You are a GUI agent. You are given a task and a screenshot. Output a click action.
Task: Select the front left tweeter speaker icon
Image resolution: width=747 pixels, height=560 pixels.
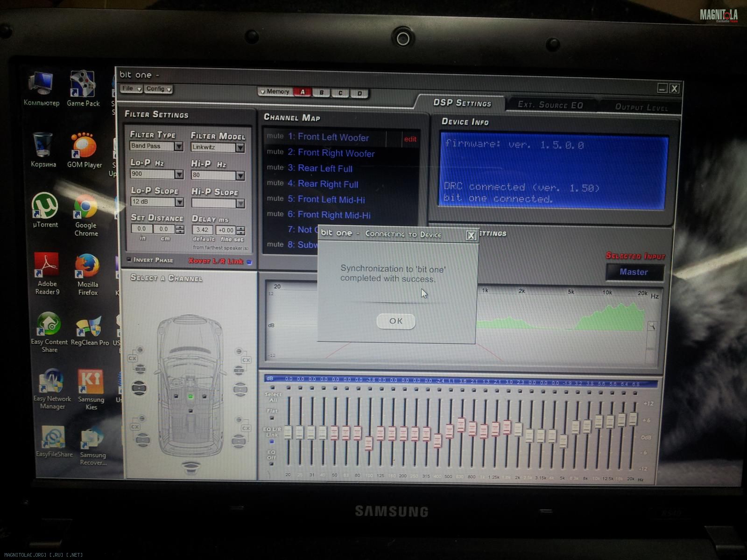pos(140,350)
